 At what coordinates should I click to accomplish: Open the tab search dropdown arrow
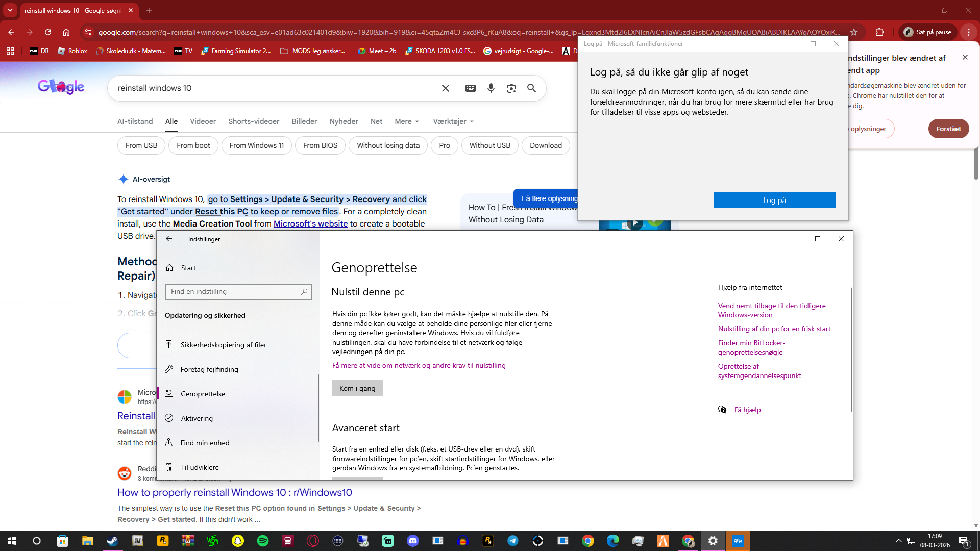[x=10, y=10]
